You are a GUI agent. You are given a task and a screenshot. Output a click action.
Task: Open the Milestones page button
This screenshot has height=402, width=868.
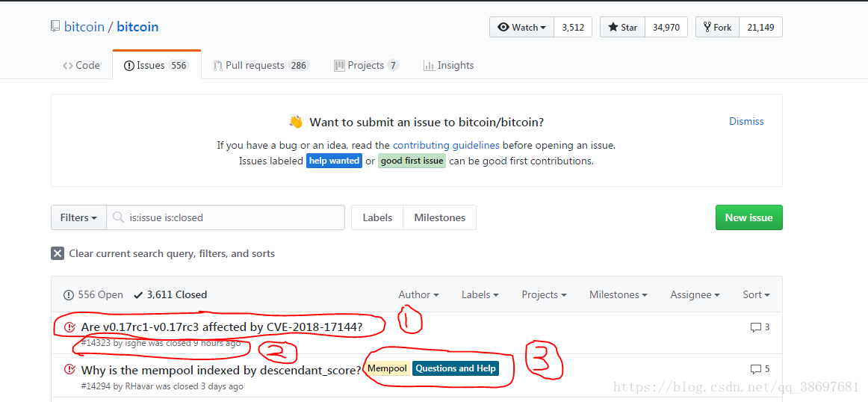439,217
